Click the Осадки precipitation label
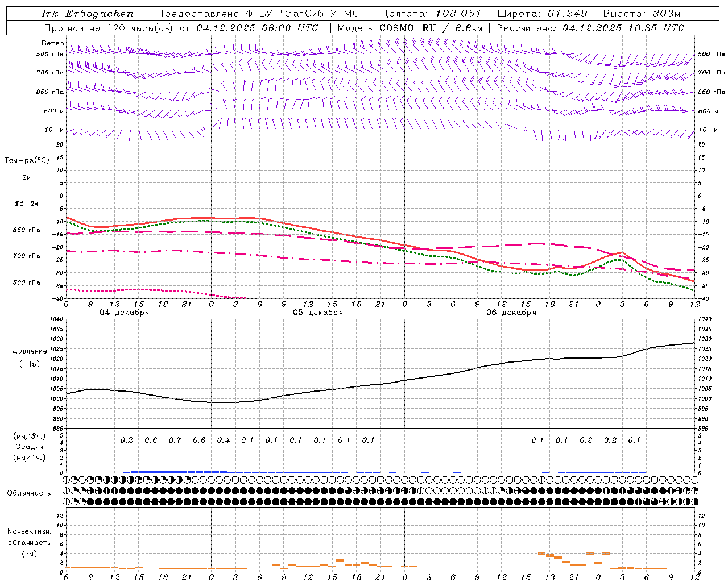Viewport: 728px width, 582px height. point(29,447)
